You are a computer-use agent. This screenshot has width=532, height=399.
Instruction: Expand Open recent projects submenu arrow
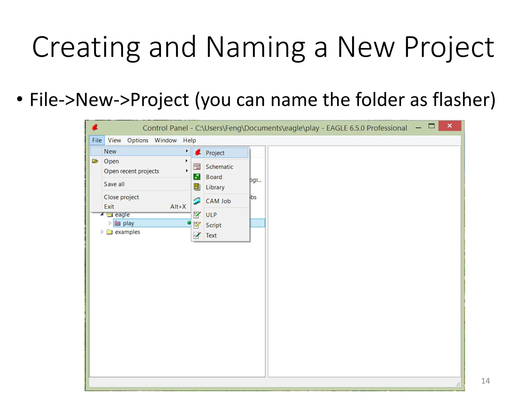187,171
